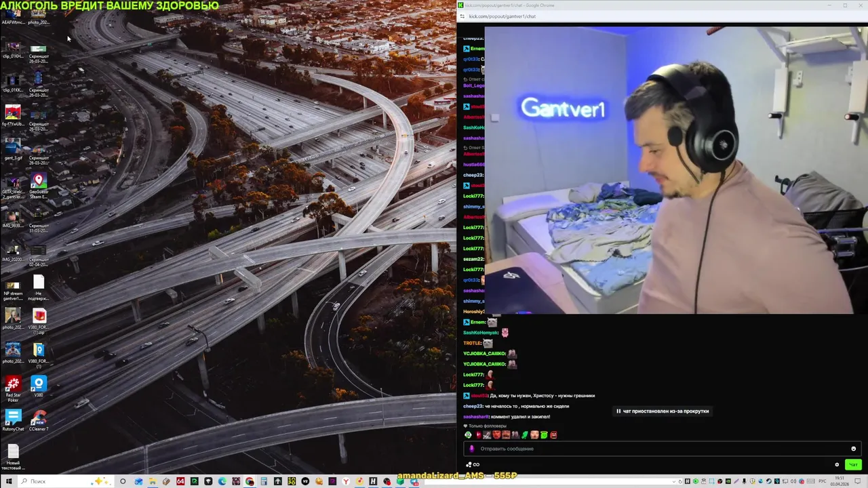This screenshot has width=868, height=488.
Task: Click the taskbar search box 'Поиск'
Action: coord(64,481)
